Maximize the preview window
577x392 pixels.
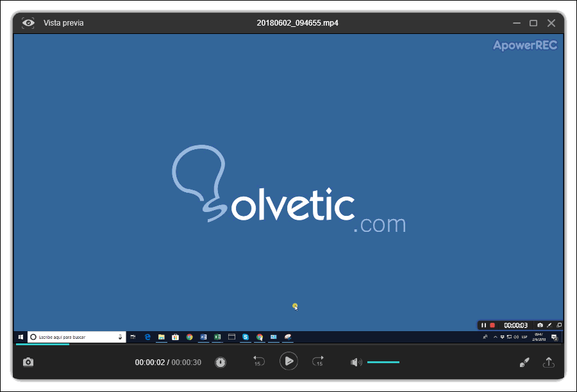(x=533, y=23)
